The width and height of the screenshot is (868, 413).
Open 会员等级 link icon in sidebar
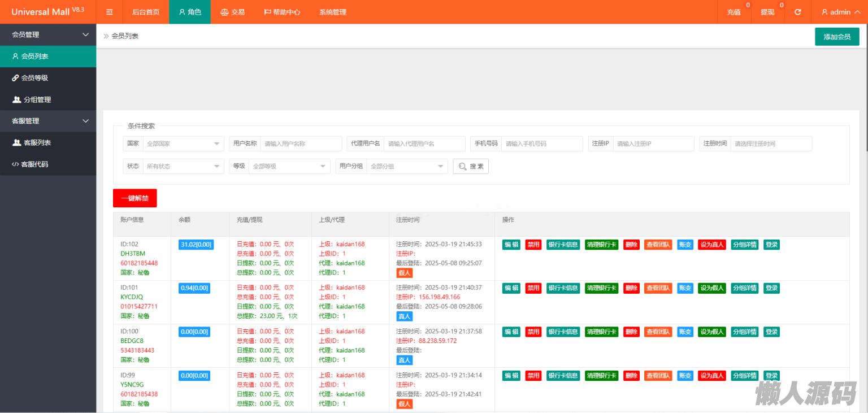pos(16,78)
